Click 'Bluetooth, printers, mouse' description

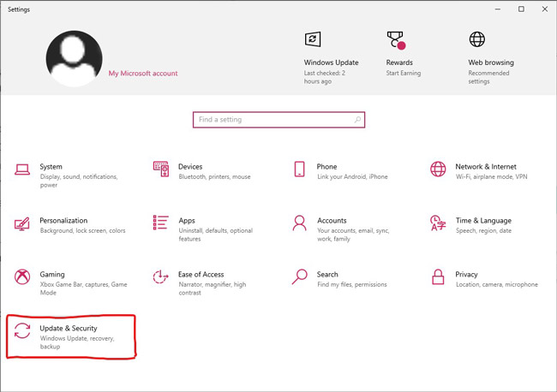pyautogui.click(x=214, y=176)
